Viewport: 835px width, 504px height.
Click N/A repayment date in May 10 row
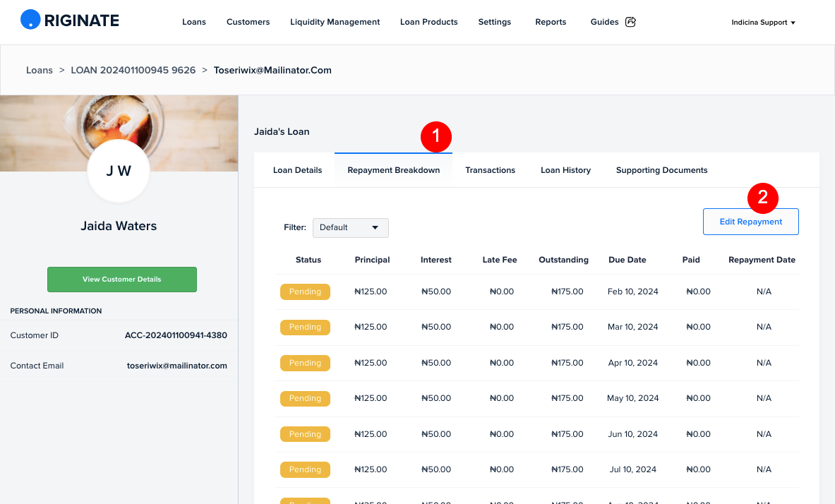click(764, 398)
